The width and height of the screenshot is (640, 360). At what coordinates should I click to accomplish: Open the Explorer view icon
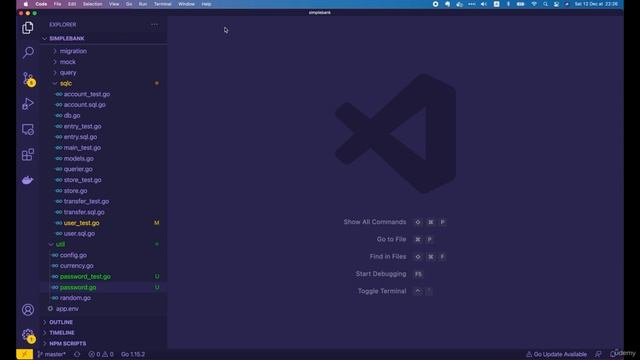[x=28, y=28]
